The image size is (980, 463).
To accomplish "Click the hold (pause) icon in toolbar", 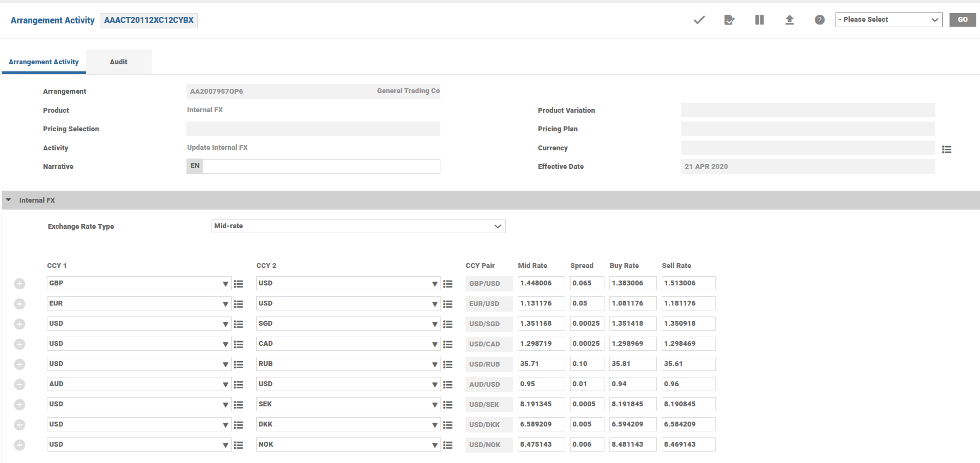I will coord(759,20).
